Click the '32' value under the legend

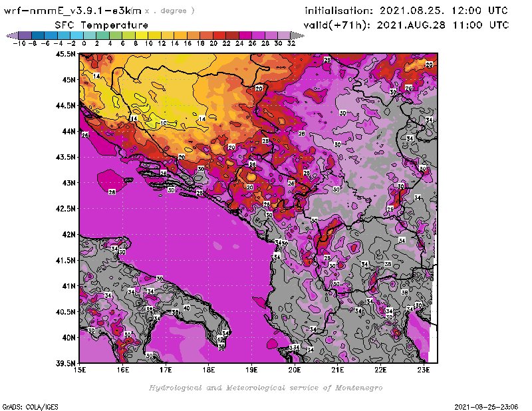click(291, 43)
